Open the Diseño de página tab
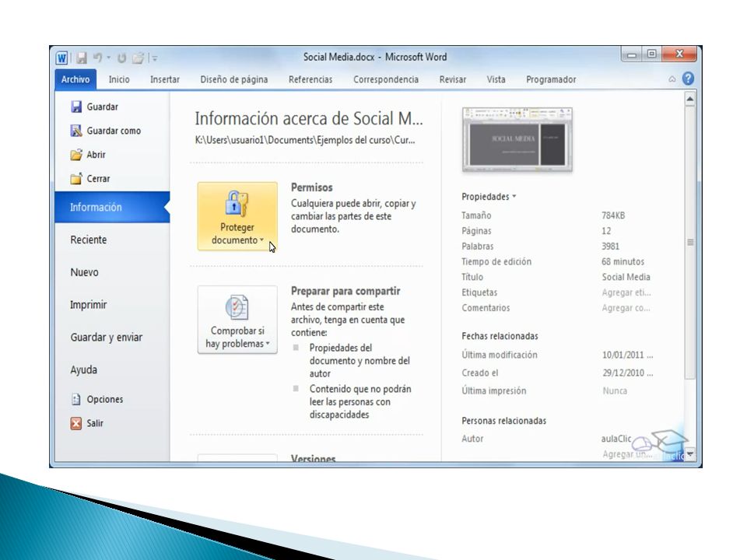The width and height of the screenshot is (747, 560). 234,79
